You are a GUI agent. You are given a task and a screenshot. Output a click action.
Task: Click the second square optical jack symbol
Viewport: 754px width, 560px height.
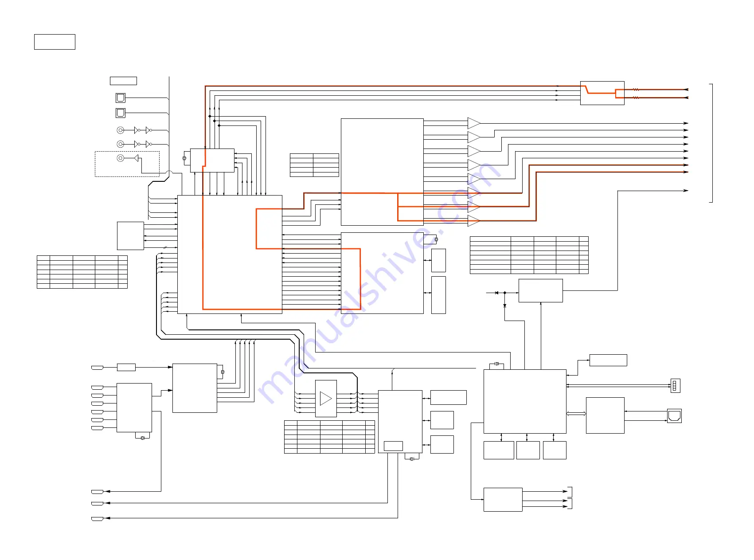[121, 113]
